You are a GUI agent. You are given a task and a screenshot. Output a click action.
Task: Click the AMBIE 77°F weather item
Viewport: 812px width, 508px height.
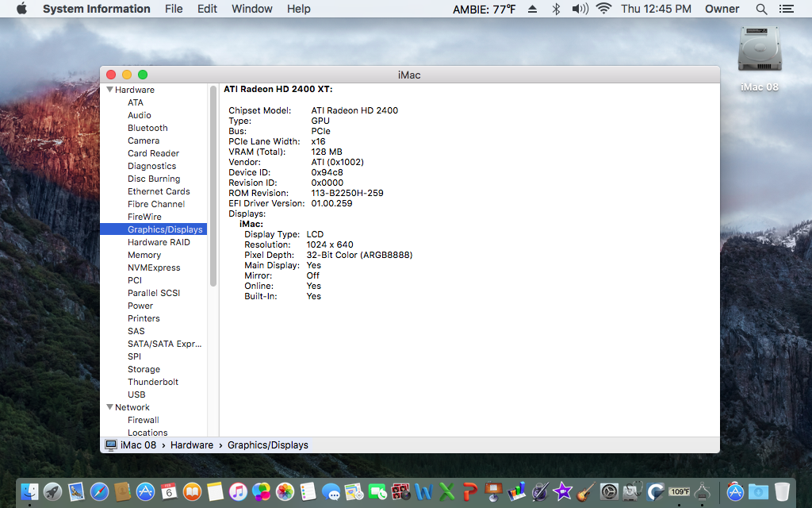point(485,9)
